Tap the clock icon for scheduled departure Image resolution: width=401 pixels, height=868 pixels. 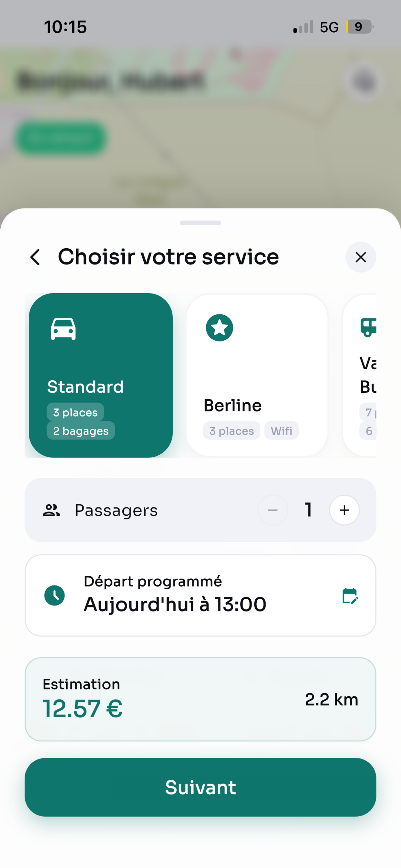(55, 595)
